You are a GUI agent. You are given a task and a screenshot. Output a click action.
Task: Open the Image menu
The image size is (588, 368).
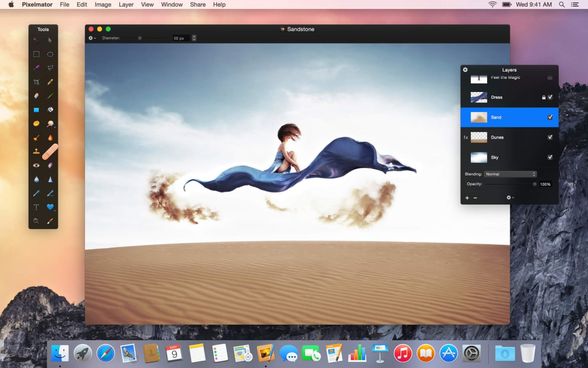pyautogui.click(x=102, y=5)
